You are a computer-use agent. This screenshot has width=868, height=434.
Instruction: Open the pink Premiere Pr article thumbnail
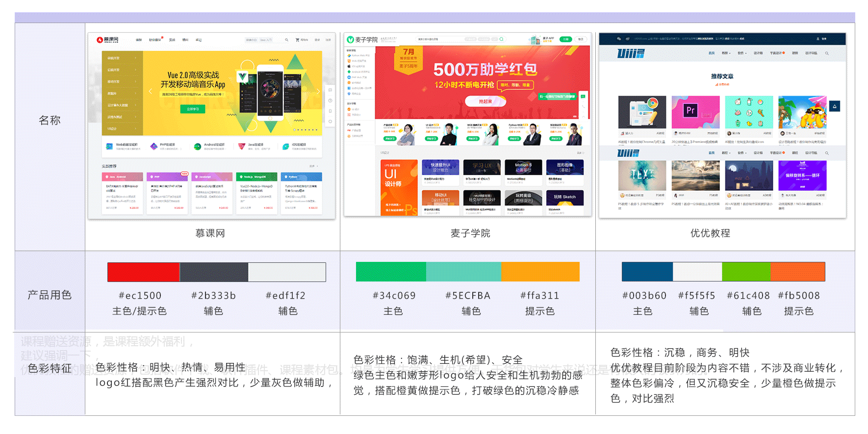[x=695, y=112]
